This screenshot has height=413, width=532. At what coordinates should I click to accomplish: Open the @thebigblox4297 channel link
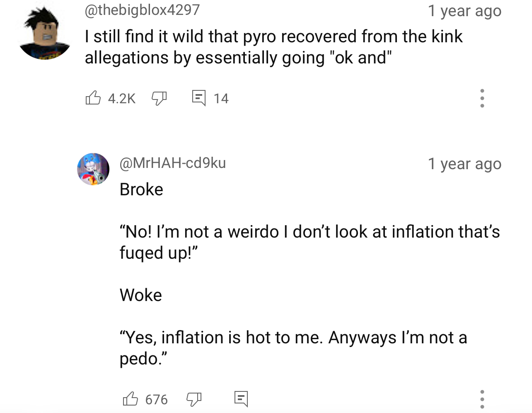(x=142, y=10)
